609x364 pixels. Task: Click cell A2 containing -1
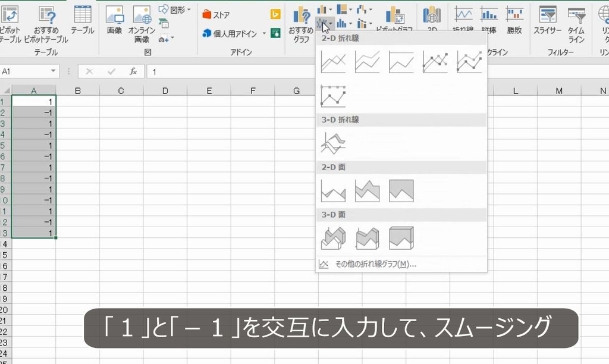click(x=34, y=112)
